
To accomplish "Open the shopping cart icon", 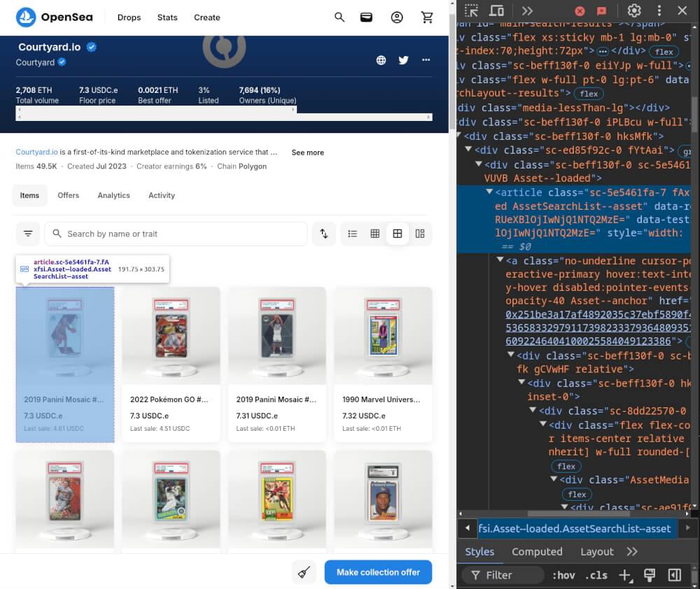I will point(427,17).
